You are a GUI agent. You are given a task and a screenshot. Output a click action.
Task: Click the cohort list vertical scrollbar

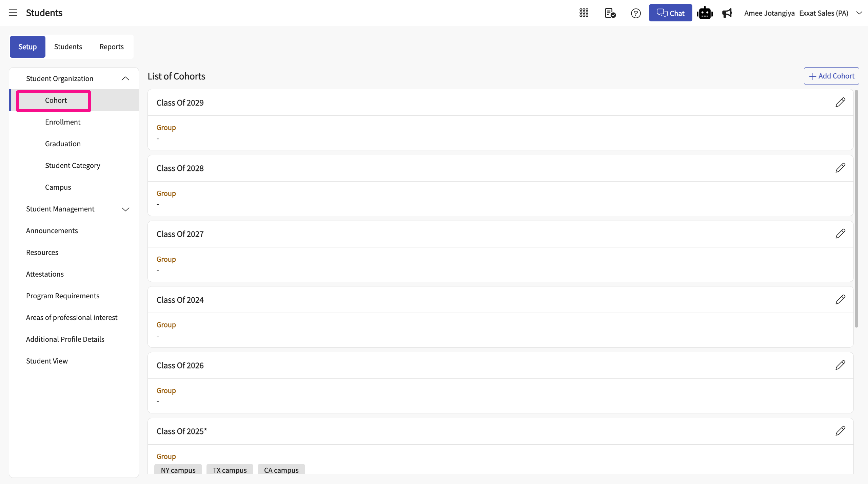[x=856, y=209]
